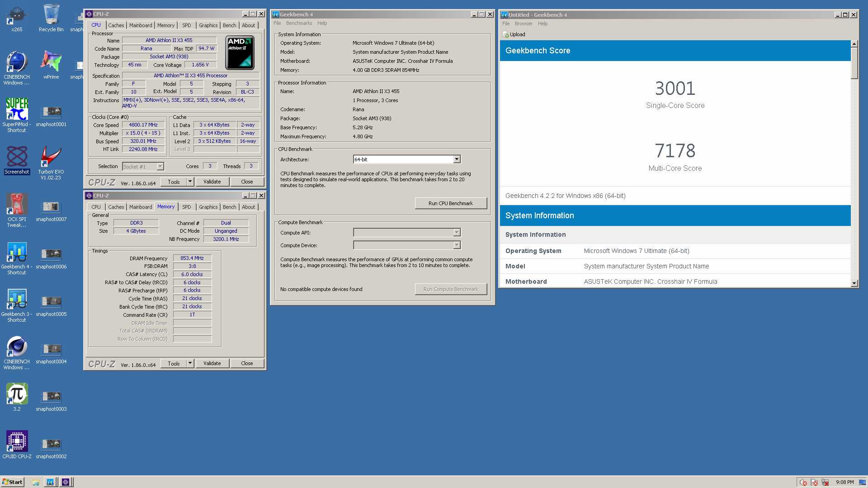Switch to SPD tab in lower CPU-Z

click(186, 207)
